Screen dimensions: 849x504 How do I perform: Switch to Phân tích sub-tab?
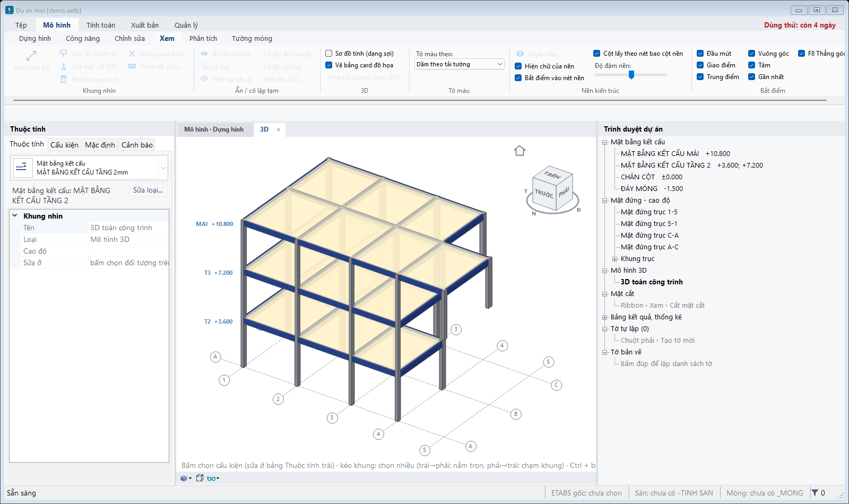pyautogui.click(x=203, y=38)
